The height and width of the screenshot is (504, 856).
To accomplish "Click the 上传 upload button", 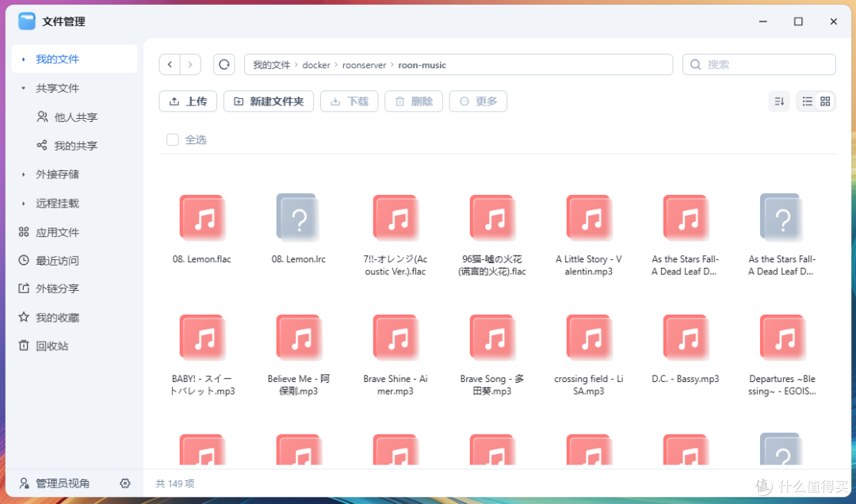I will [188, 101].
